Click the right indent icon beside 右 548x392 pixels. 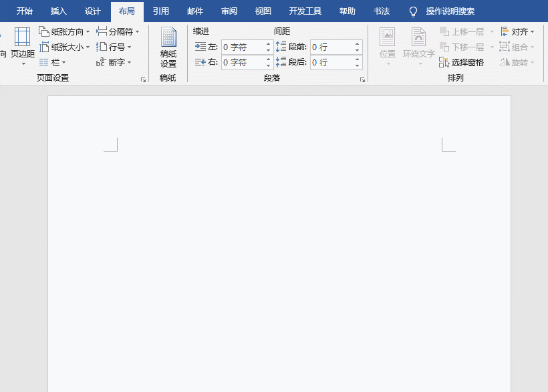point(200,62)
